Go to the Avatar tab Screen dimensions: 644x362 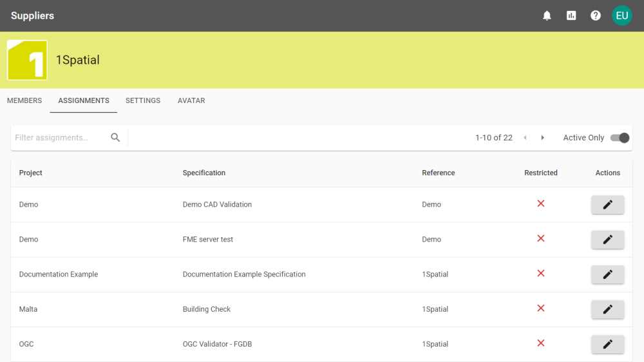(191, 100)
